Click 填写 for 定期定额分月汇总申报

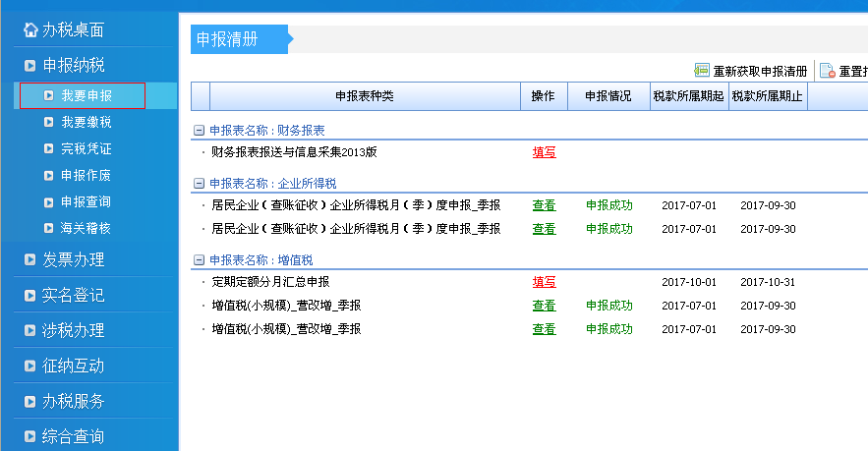[x=544, y=282]
